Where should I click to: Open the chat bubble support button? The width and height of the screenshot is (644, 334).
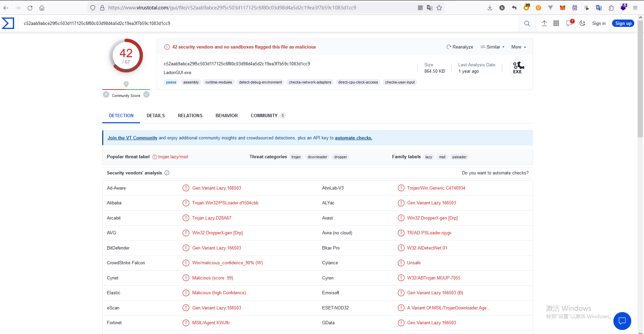coord(622,321)
